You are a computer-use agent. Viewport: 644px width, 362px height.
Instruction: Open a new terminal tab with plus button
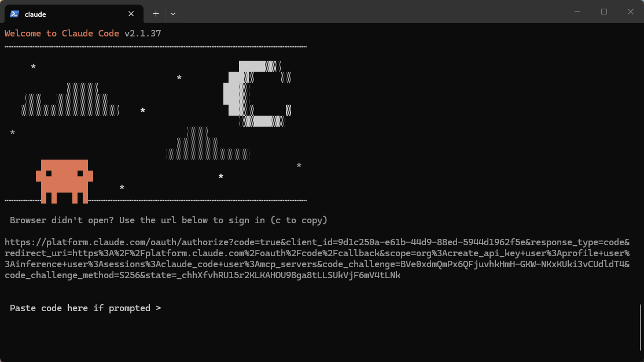156,13
